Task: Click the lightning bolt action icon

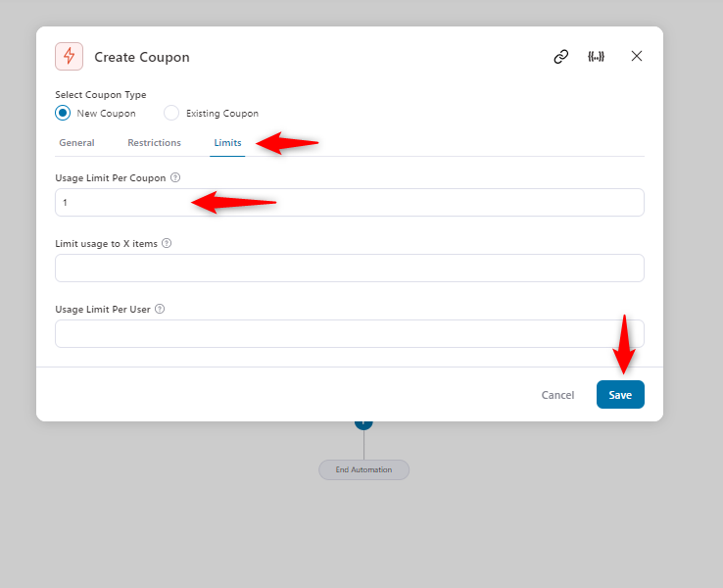Action: click(x=70, y=56)
